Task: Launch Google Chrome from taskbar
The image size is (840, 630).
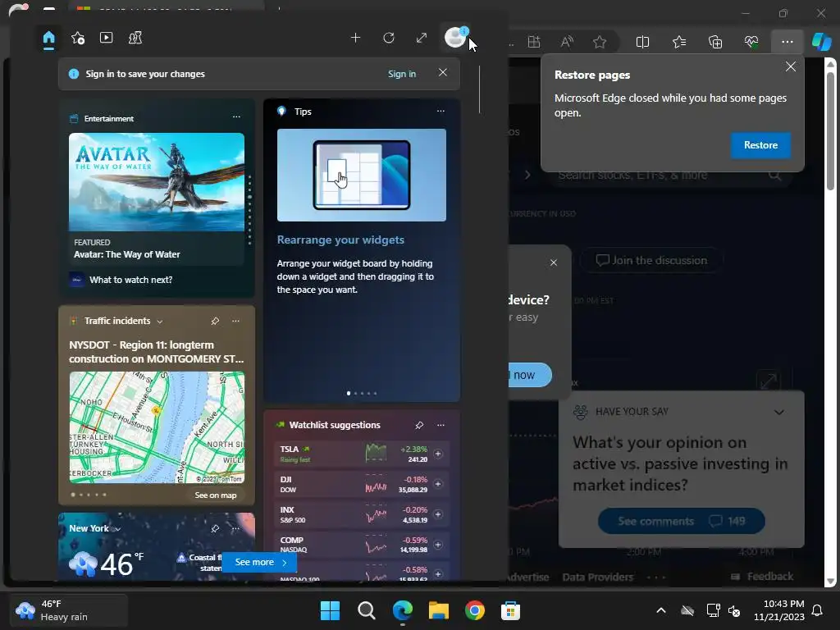Action: [475, 610]
